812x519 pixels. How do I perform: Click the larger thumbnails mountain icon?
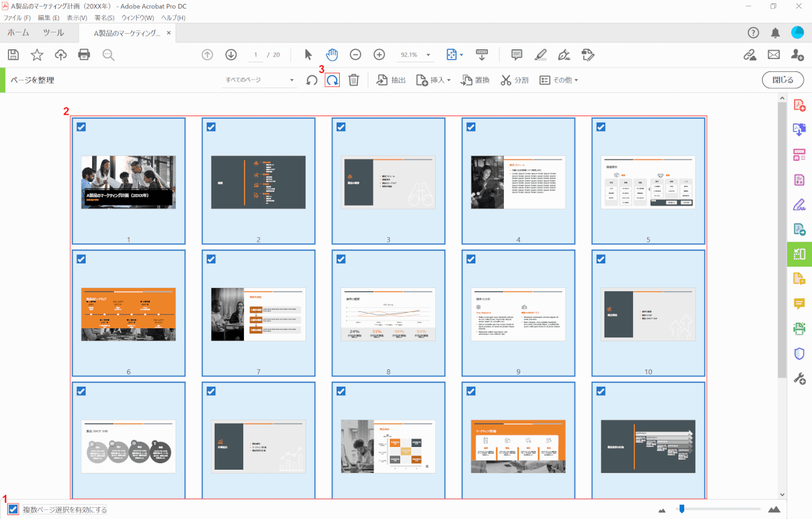(774, 509)
